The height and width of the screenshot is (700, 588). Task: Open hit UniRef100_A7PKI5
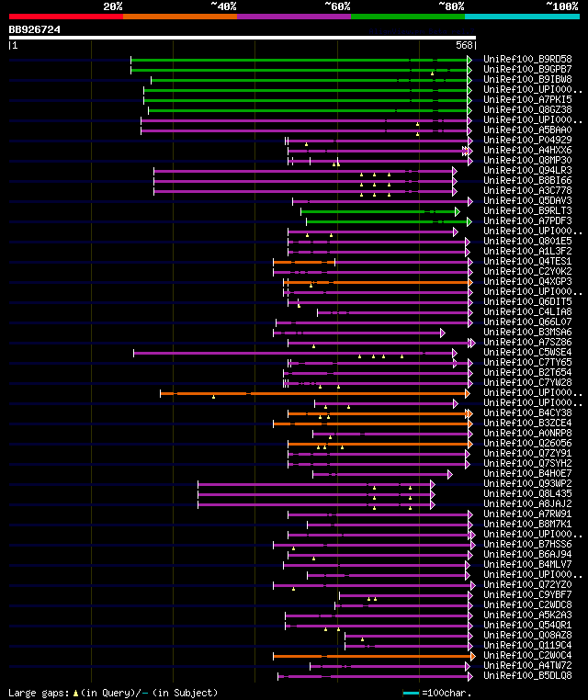click(x=527, y=99)
